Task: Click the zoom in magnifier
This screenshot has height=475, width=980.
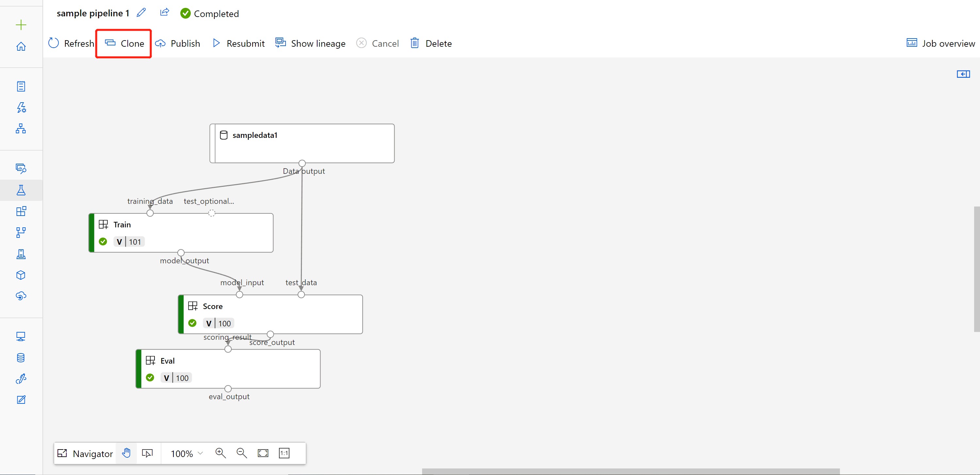Action: tap(220, 453)
